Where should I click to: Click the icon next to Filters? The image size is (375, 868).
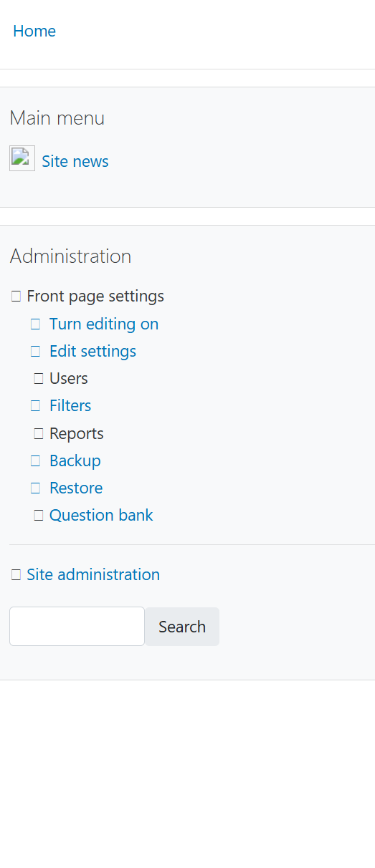pyautogui.click(x=35, y=406)
